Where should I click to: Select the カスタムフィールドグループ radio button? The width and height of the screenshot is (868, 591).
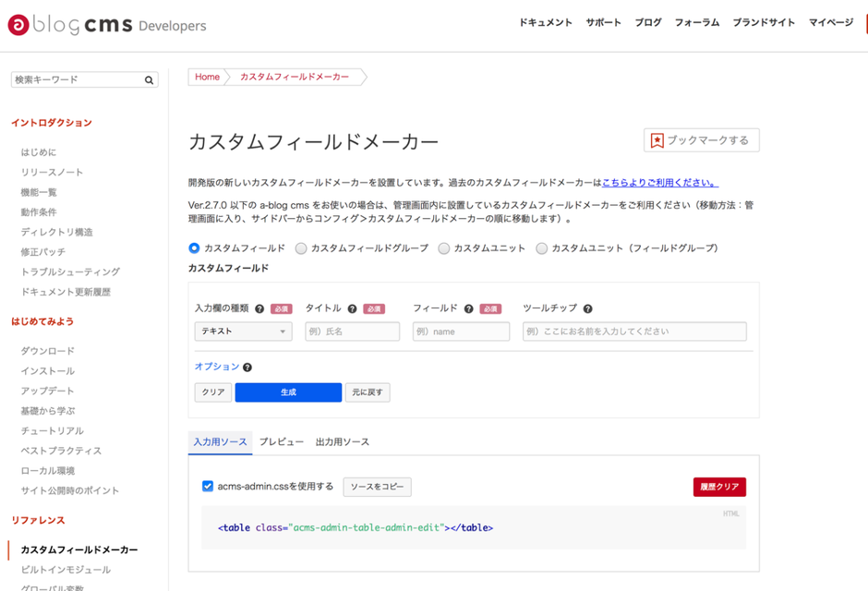click(x=303, y=247)
